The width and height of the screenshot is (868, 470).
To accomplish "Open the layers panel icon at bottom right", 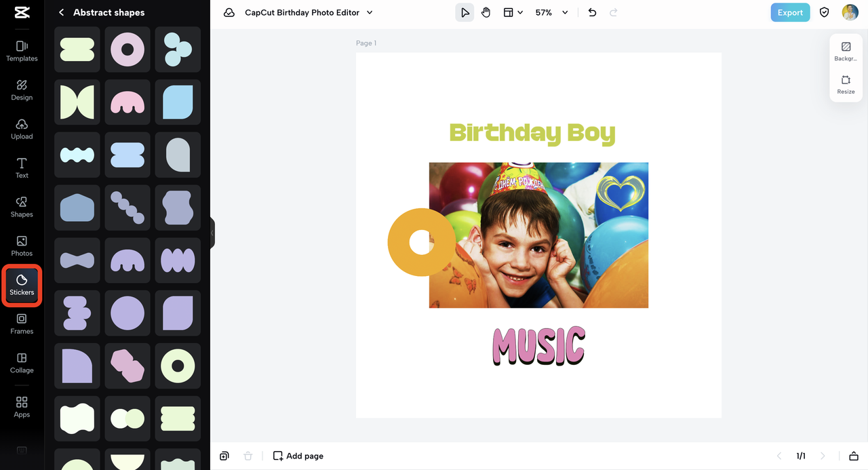I will point(854,456).
